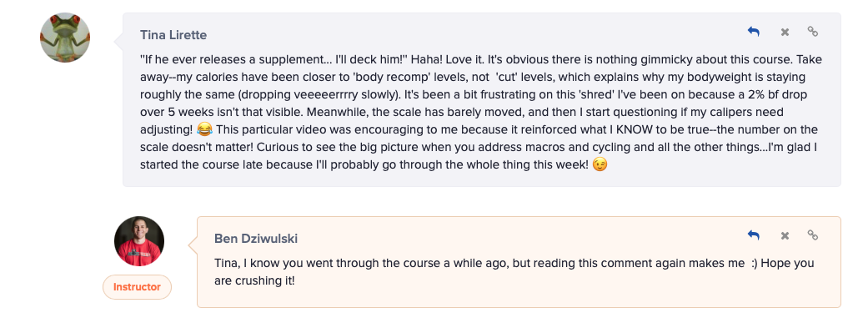The image size is (868, 323).
Task: Get the chain link for Ben Dziwulski's reply
Action: pyautogui.click(x=813, y=235)
